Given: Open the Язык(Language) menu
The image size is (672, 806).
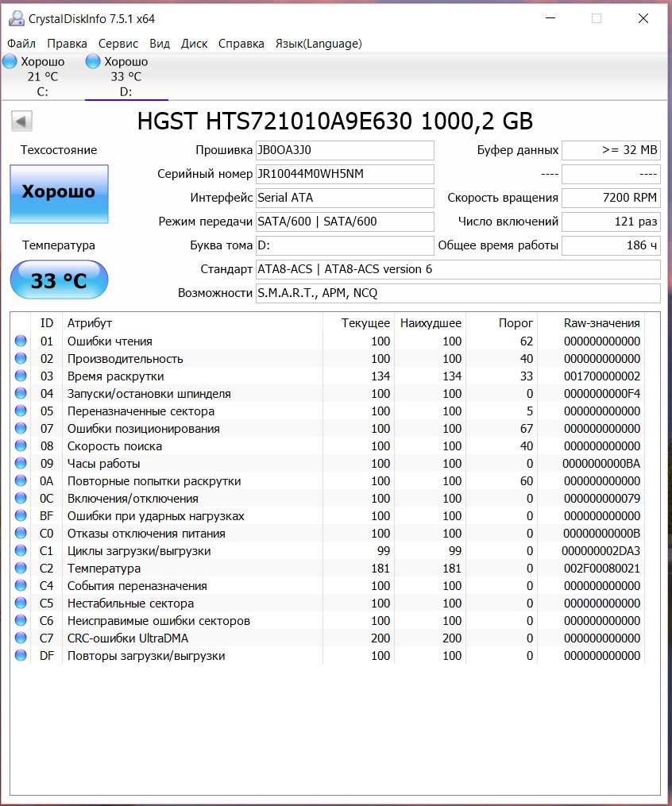Looking at the screenshot, I should (319, 44).
